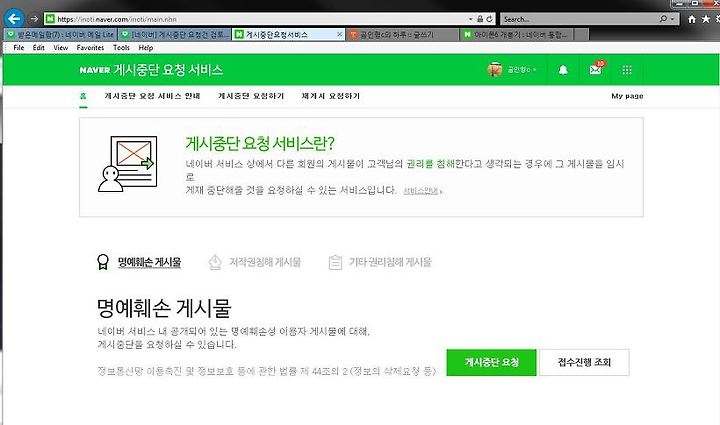Image resolution: width=720 pixels, height=425 pixels.
Task: Expand the user name dropdown in header
Action: tap(522, 70)
